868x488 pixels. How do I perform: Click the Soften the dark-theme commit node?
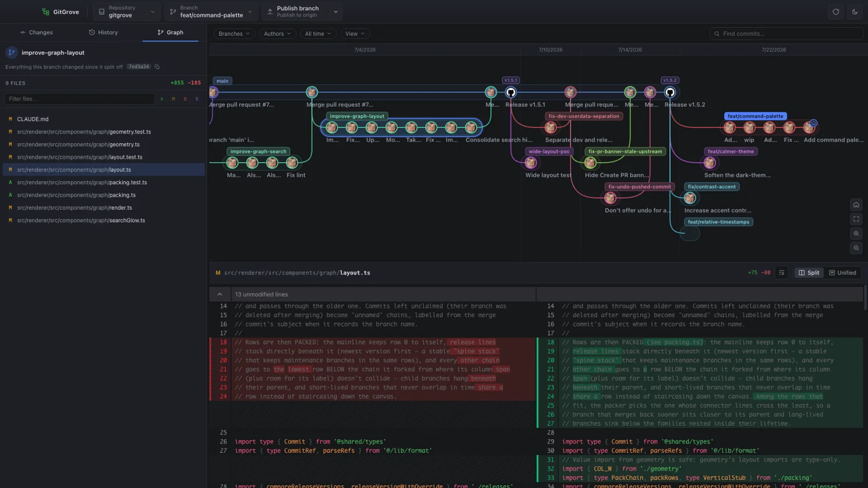coord(710,163)
